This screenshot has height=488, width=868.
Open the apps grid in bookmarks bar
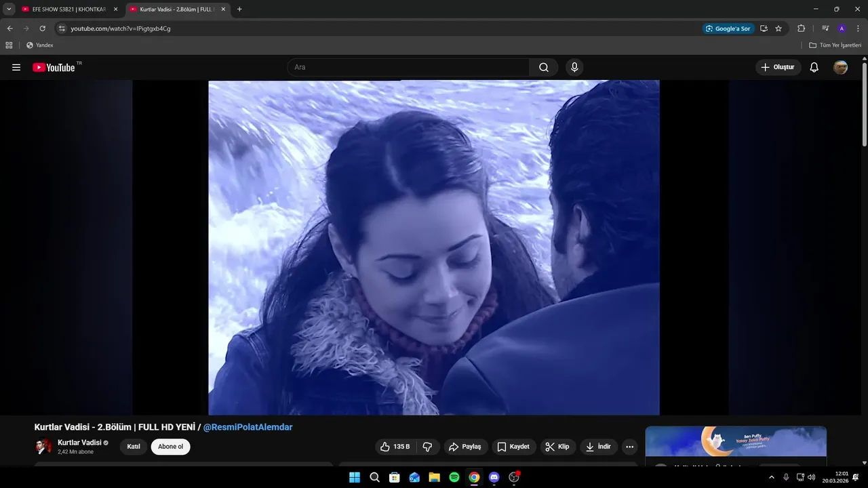click(x=9, y=45)
